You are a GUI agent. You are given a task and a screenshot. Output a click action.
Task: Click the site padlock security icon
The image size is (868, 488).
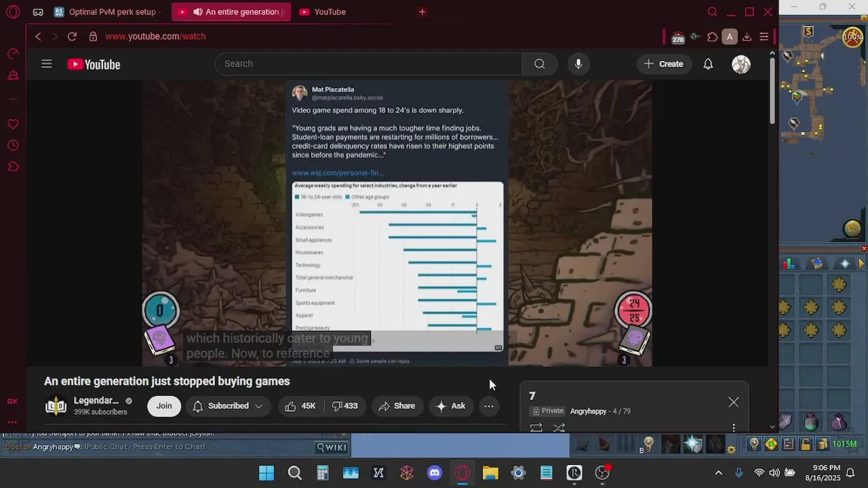pos(92,37)
